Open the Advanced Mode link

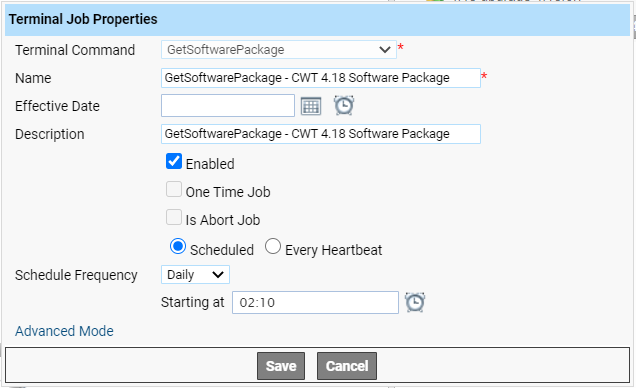pyautogui.click(x=64, y=331)
